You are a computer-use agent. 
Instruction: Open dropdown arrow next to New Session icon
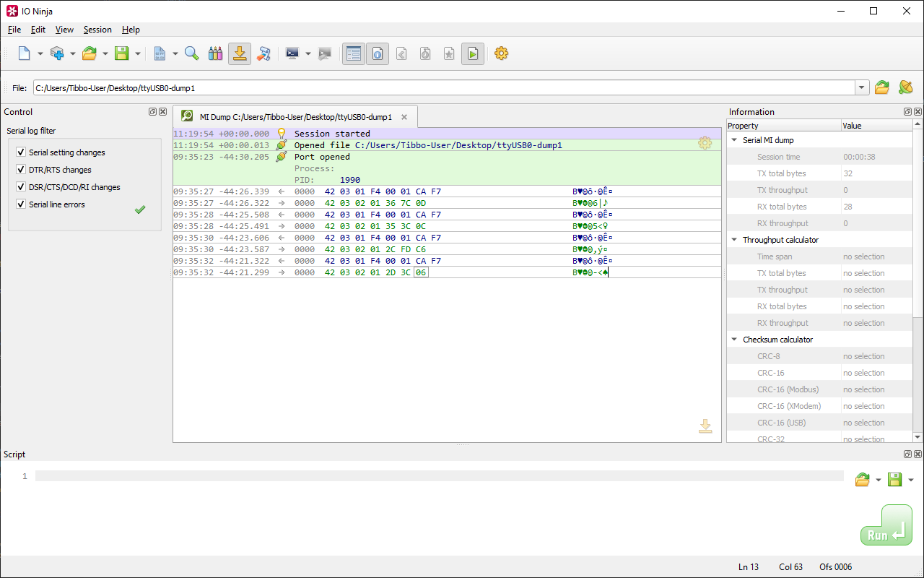[x=40, y=53]
